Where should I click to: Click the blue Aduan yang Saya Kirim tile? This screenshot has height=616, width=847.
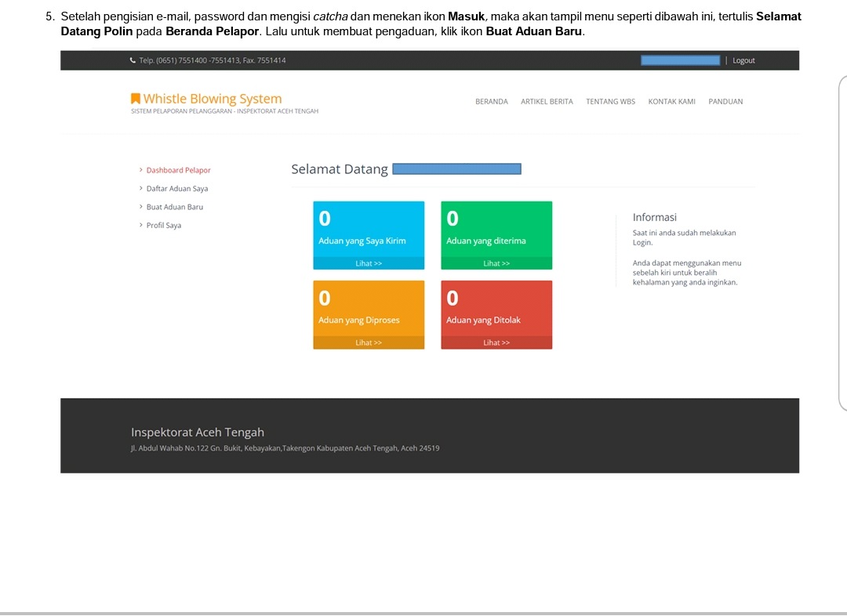(369, 229)
